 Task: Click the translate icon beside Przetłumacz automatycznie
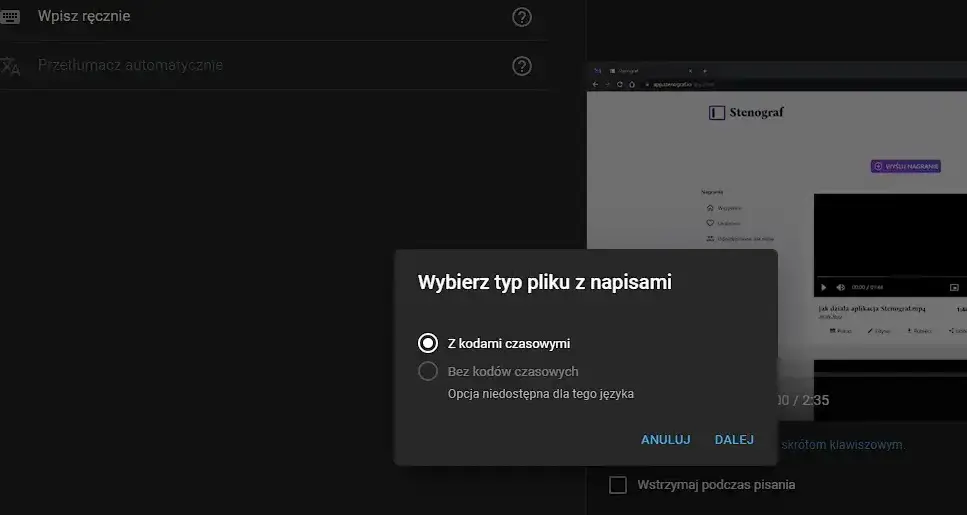click(x=10, y=66)
